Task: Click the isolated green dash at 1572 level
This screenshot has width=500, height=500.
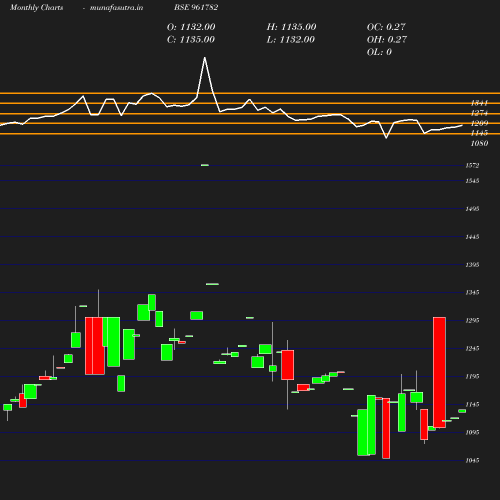Action: tap(205, 165)
